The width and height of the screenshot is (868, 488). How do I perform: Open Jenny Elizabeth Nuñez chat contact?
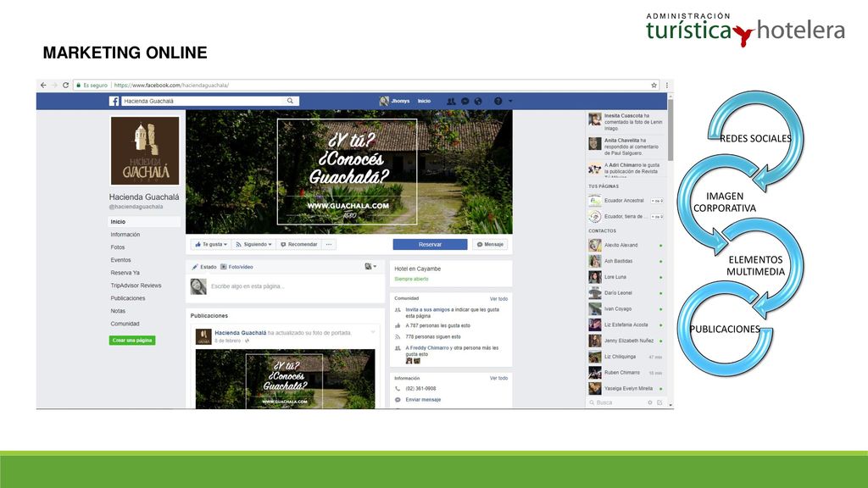[x=626, y=341]
